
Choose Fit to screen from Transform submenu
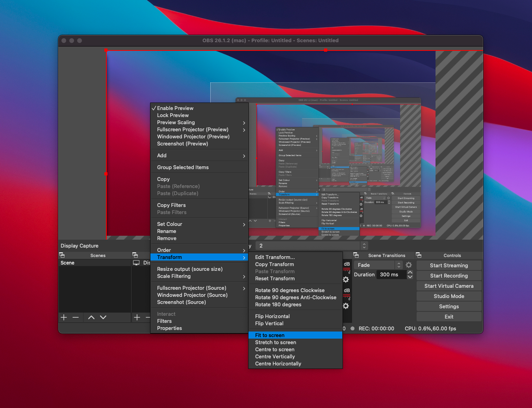pos(270,335)
